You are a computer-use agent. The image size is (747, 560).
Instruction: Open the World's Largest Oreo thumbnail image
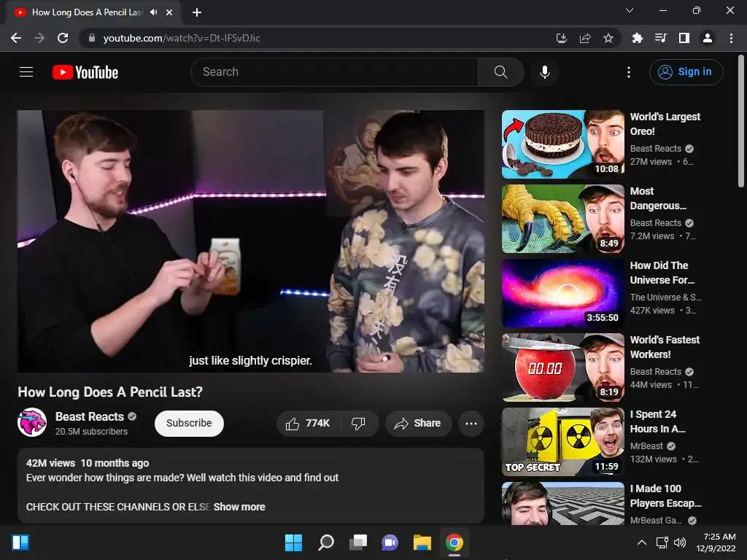tap(562, 145)
